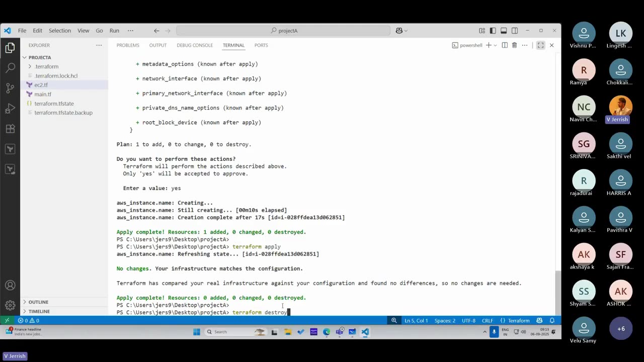Image resolution: width=644 pixels, height=362 pixels.
Task: Show hidden tray icons chevron
Action: [x=485, y=332]
